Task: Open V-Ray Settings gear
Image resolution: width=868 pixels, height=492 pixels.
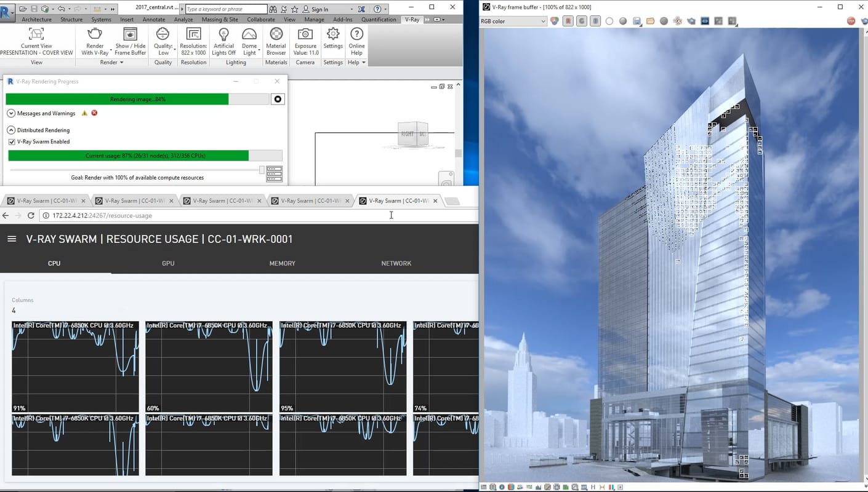Action: tap(333, 38)
